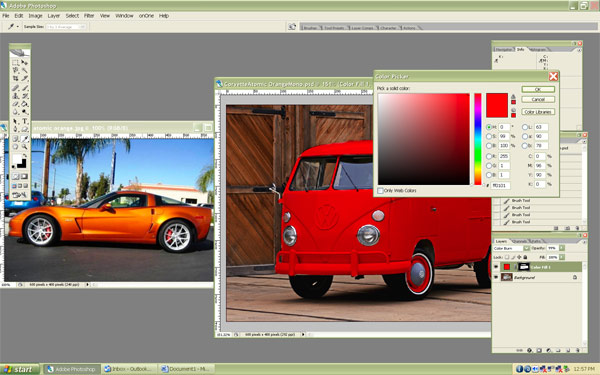Select the Type tool
Screen dimensions: 600x375
tap(24, 121)
